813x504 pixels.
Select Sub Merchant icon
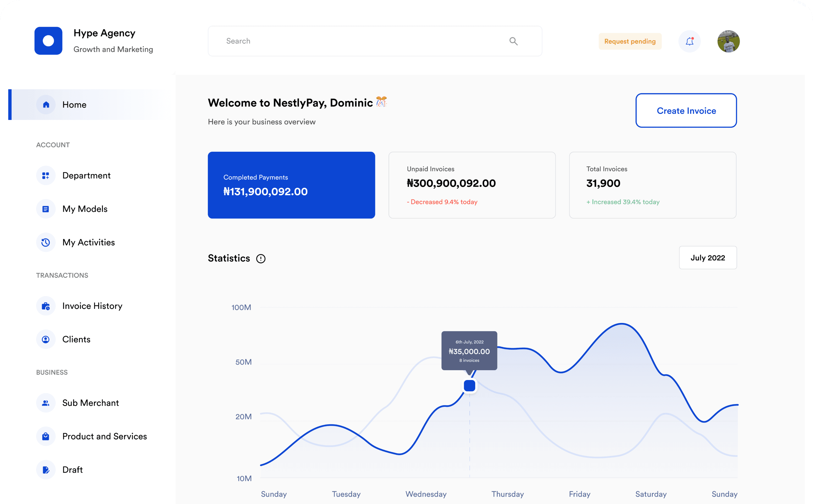tap(45, 402)
